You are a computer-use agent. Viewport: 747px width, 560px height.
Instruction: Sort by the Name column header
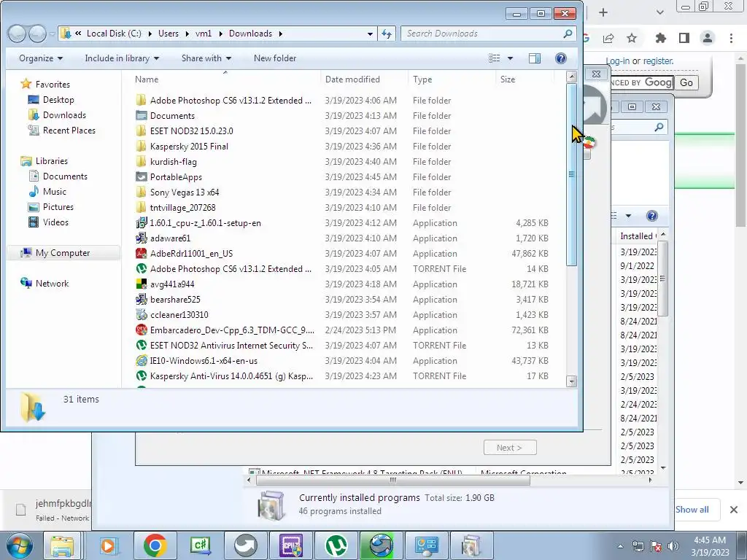(225, 79)
